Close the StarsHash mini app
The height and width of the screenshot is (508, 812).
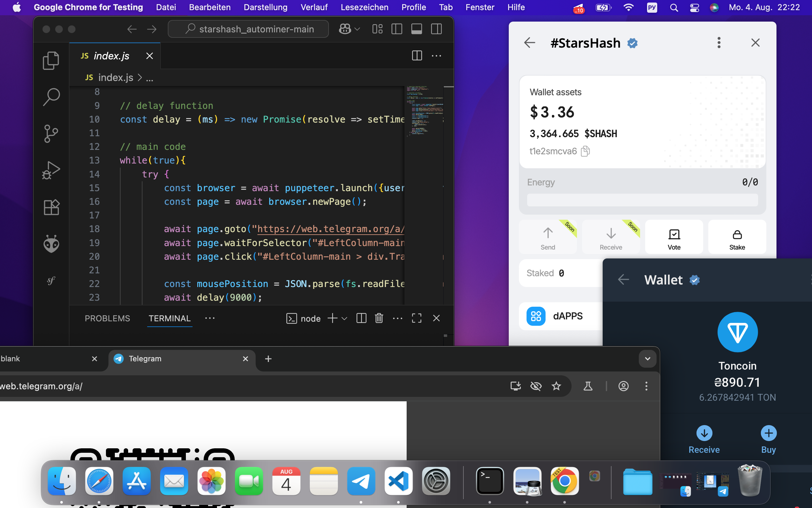[755, 43]
